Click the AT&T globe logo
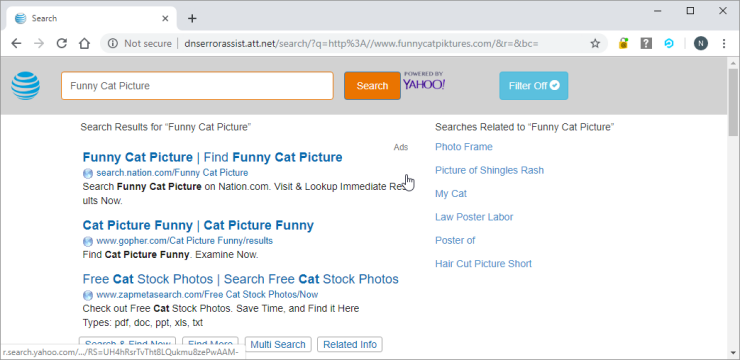The image size is (740, 360). click(25, 85)
